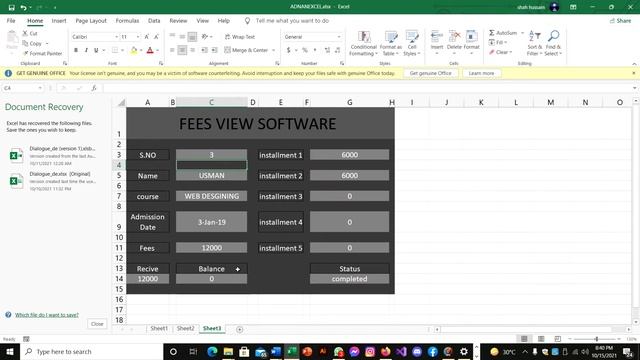Click the Format cells icon
Viewport: 640px width, 360px height.
tap(471, 36)
